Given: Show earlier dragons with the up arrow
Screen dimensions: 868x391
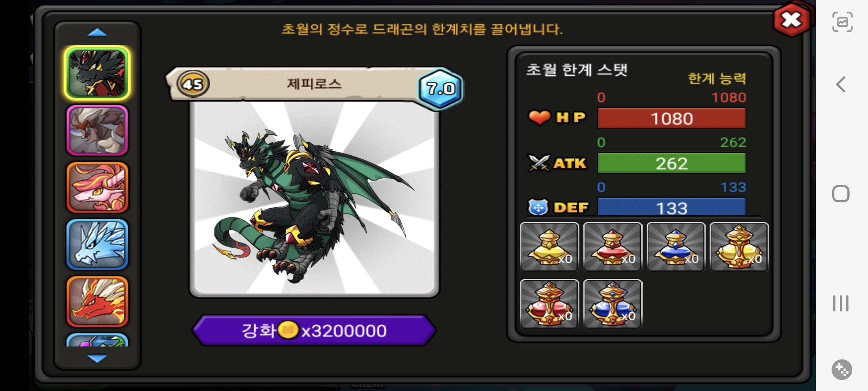Looking at the screenshot, I should pyautogui.click(x=97, y=33).
